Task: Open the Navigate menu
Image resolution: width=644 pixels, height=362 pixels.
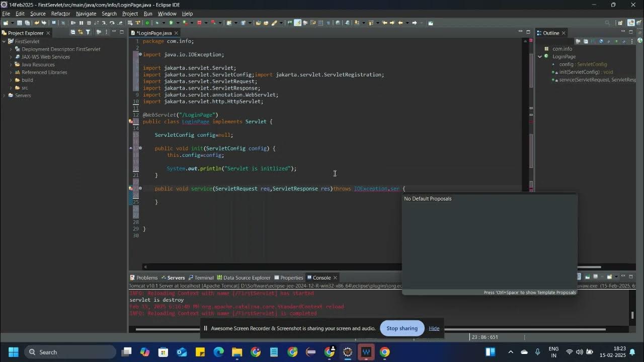Action: tap(86, 14)
